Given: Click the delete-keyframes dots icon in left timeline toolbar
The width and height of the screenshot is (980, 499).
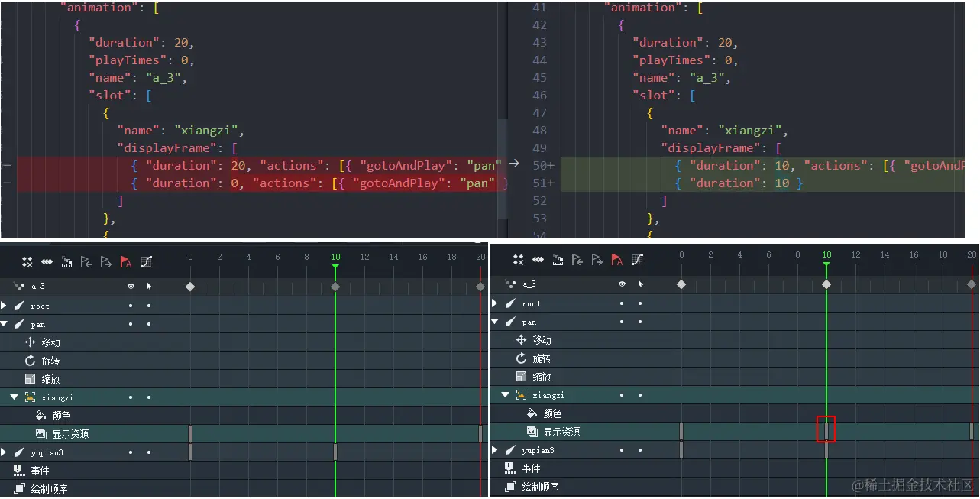Looking at the screenshot, I should [27, 262].
